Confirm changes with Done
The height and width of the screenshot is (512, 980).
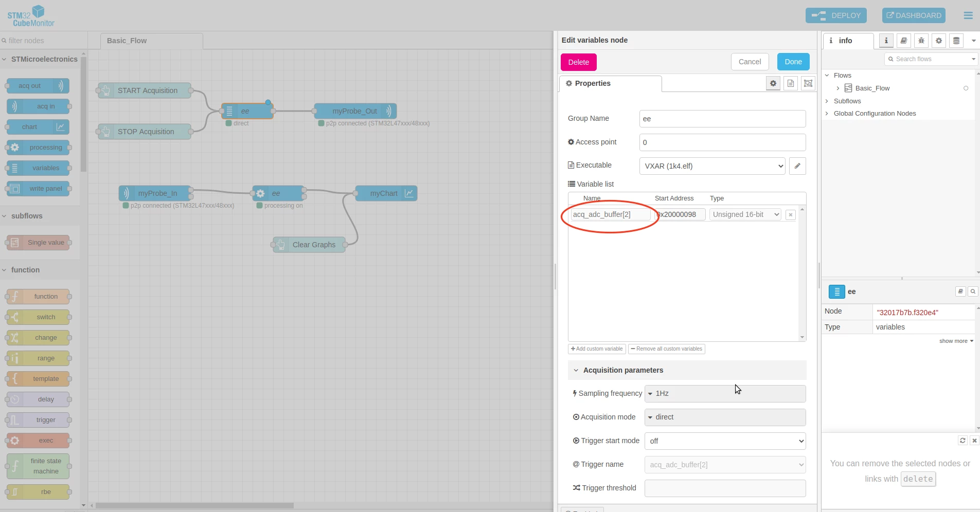793,62
